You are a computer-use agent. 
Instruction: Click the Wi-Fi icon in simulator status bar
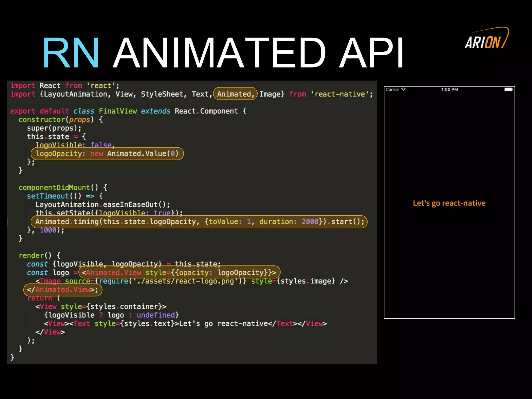click(403, 89)
